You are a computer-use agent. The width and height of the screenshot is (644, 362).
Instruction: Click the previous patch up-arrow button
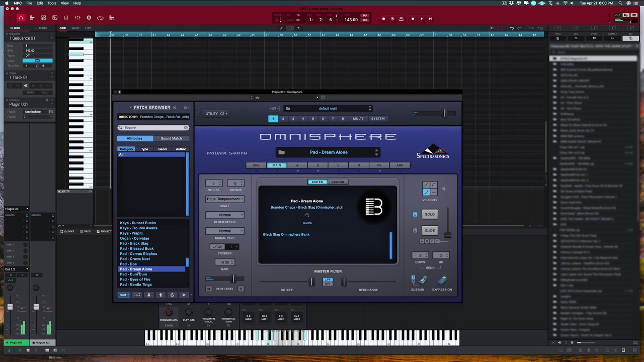pos(160,295)
